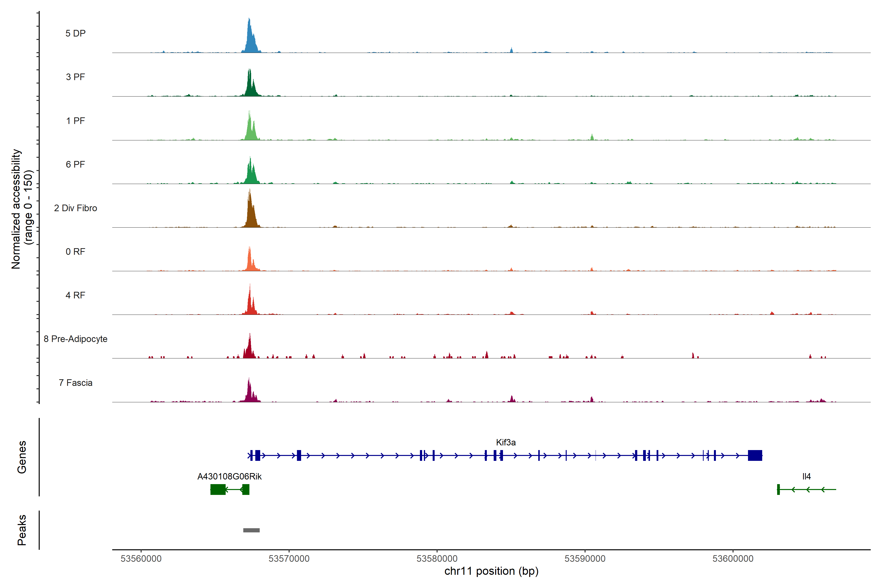Click the 7 Fascia track label
This screenshot has width=882, height=588.
click(75, 382)
